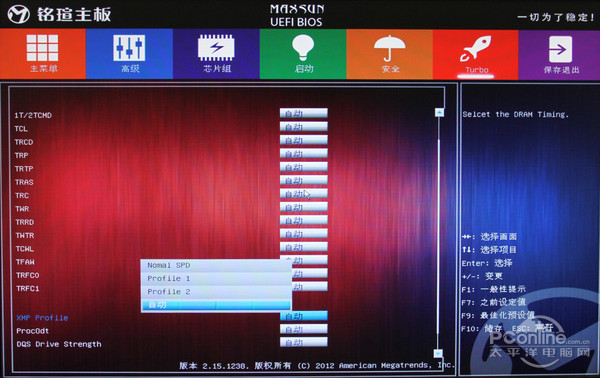
Task: Select the TCWL setting label
Action: (25, 249)
